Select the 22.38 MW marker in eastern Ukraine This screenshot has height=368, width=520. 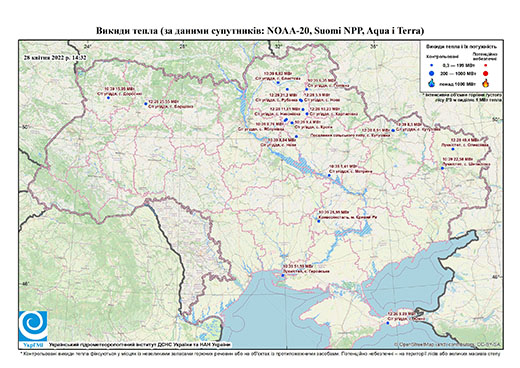click(443, 168)
